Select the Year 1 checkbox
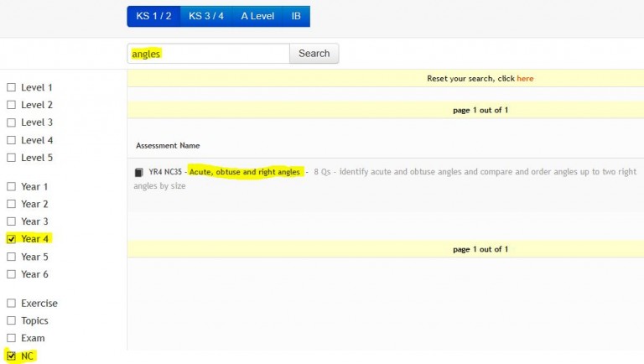Image resolution: width=644 pixels, height=364 pixels. coord(11,187)
